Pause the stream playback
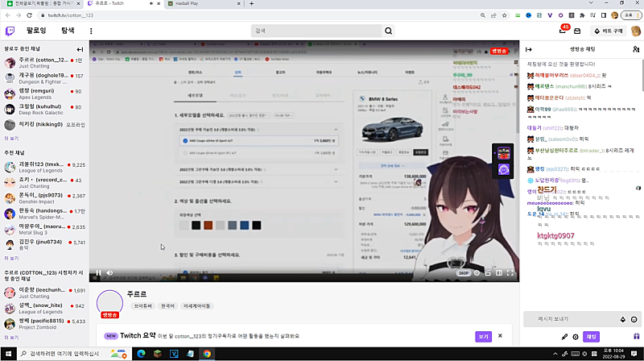This screenshot has height=361, width=644. 98,272
